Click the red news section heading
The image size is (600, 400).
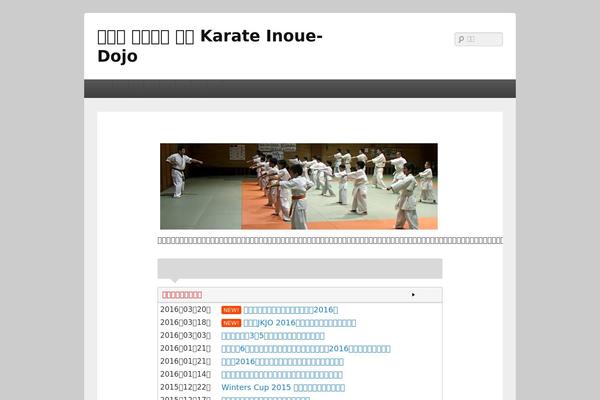point(182,295)
